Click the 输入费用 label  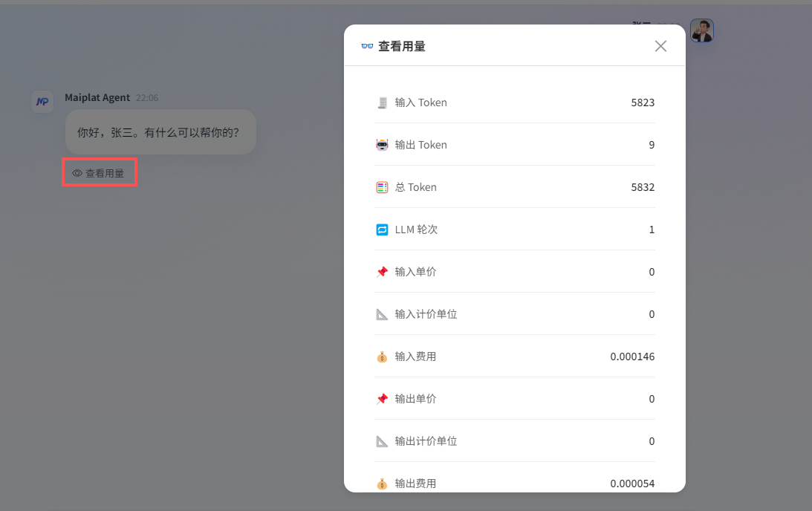click(416, 357)
